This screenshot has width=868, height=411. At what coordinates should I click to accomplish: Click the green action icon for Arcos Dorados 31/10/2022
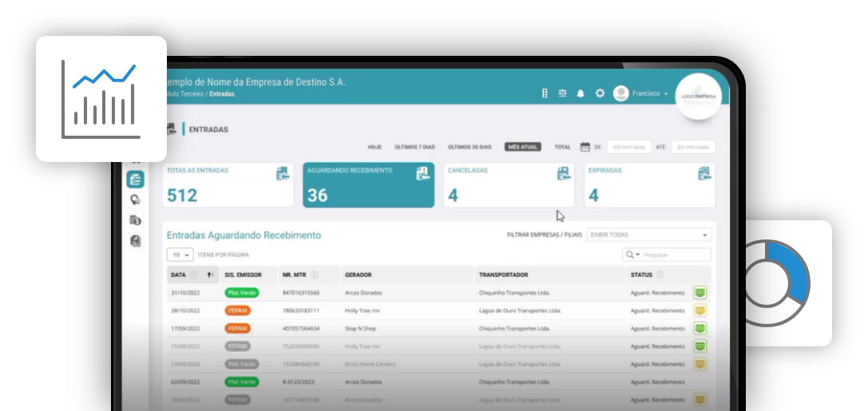[x=700, y=293]
